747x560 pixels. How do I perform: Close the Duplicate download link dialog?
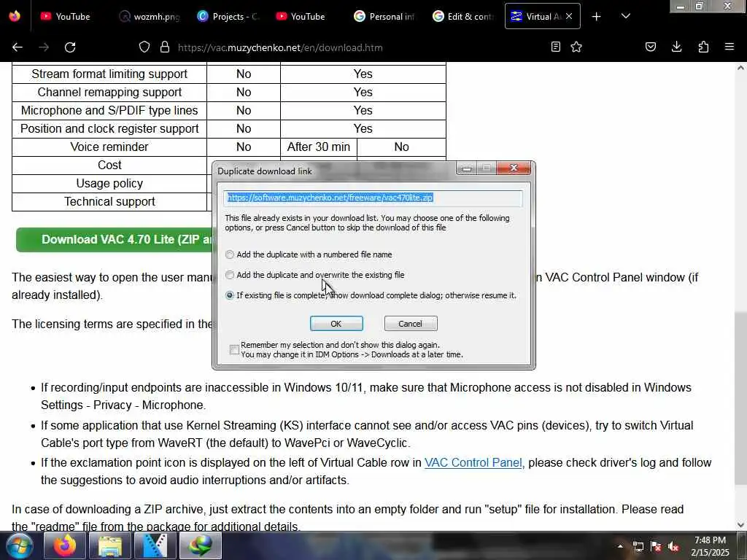tap(514, 168)
